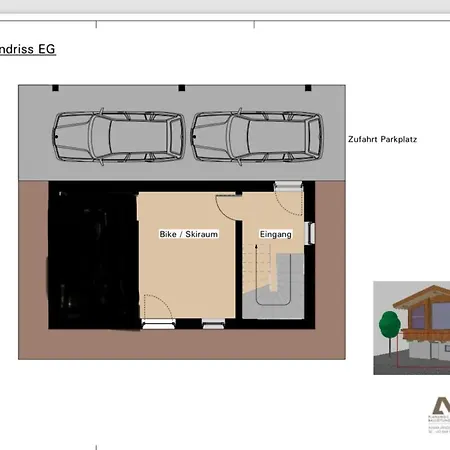Click the left black pillar marker
This screenshot has width=450, height=450.
pyautogui.click(x=56, y=88)
